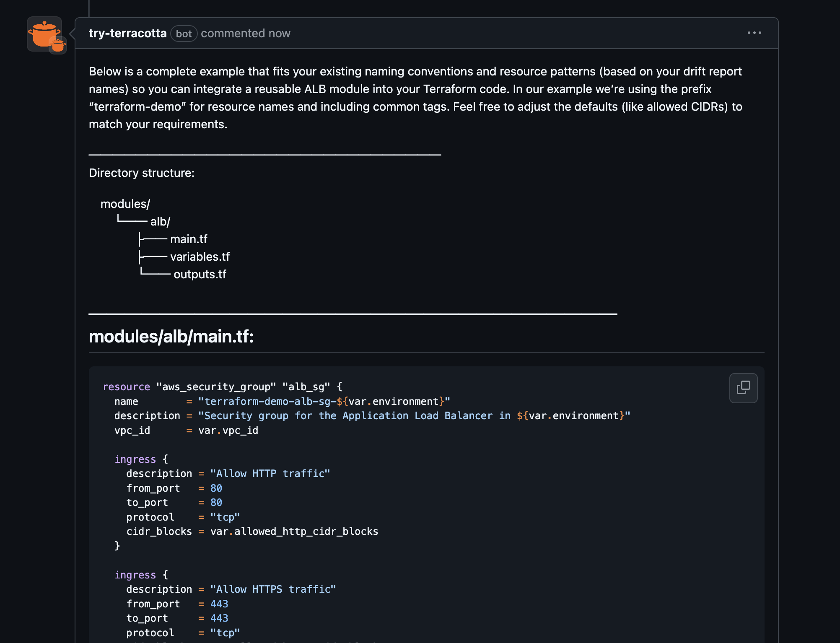This screenshot has width=840, height=643.
Task: Click the purple 'resource' keyword in code
Action: pyautogui.click(x=126, y=387)
